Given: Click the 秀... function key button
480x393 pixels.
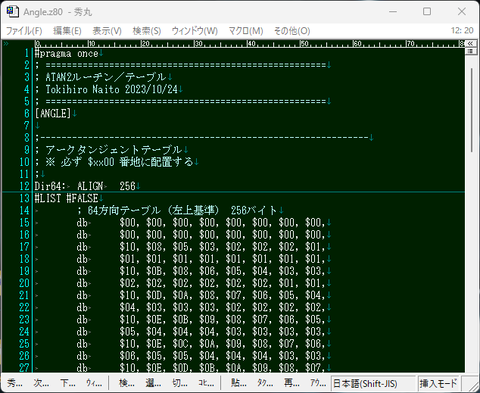Looking at the screenshot, I should (15, 383).
